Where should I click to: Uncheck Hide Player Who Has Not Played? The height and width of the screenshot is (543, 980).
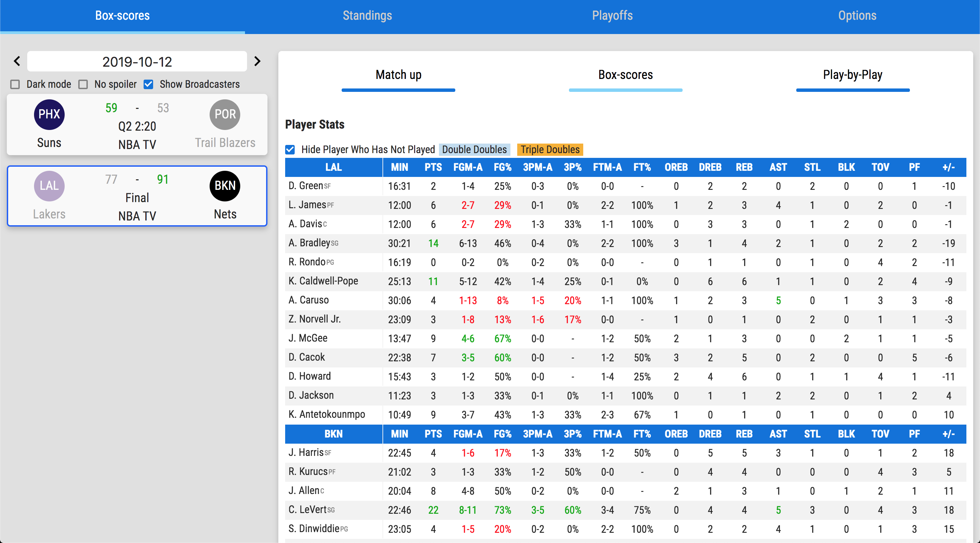[290, 149]
